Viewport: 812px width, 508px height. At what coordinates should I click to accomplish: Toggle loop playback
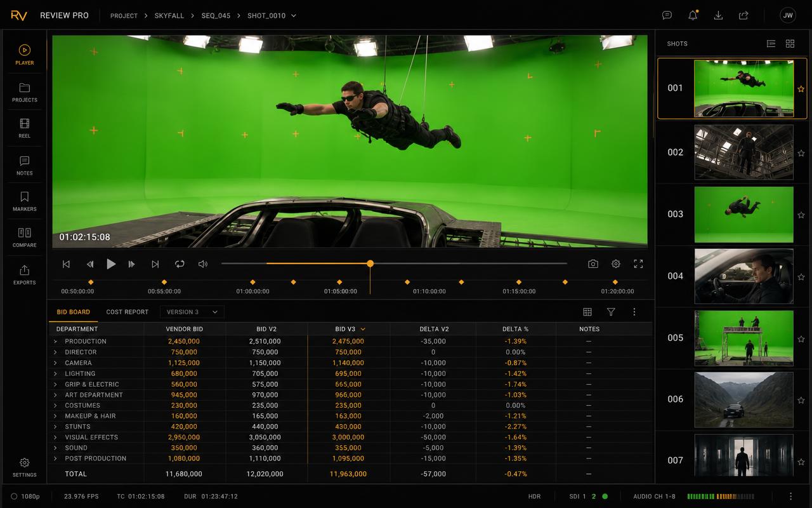[180, 264]
